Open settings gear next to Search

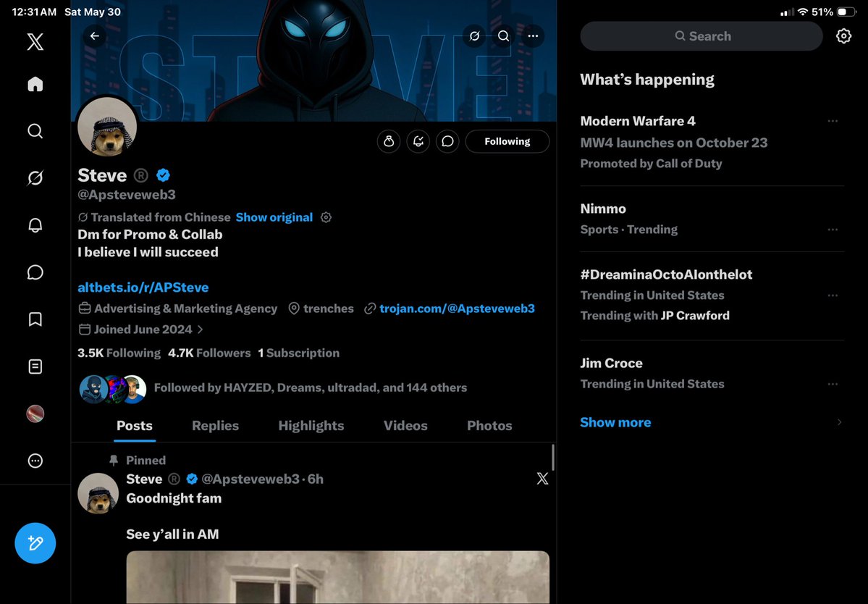tap(843, 36)
